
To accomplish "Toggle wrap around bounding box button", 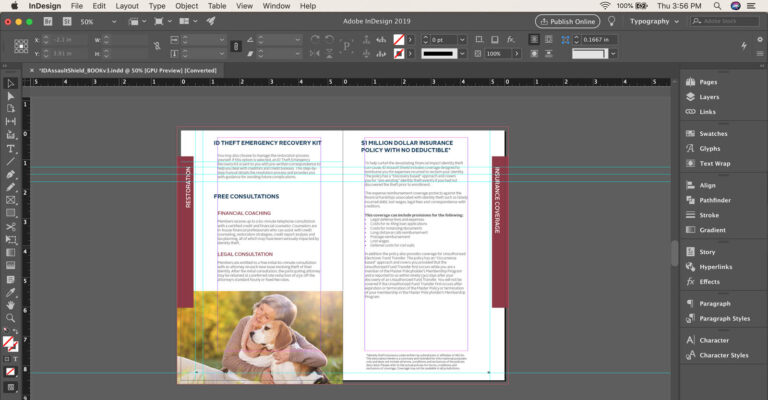I will [x=549, y=40].
